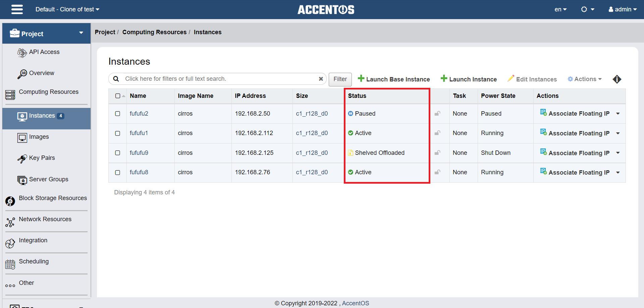Click the Block Storage disk icon

10,201
